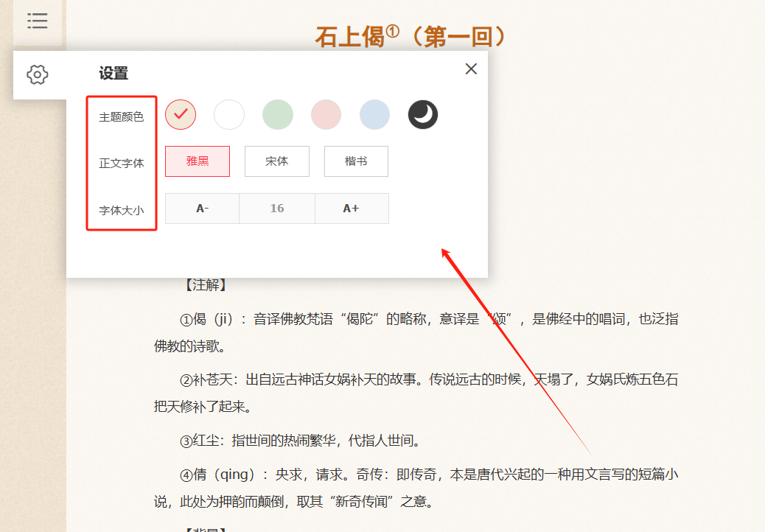
Task: Open the table of contents list icon
Action: coord(37,21)
